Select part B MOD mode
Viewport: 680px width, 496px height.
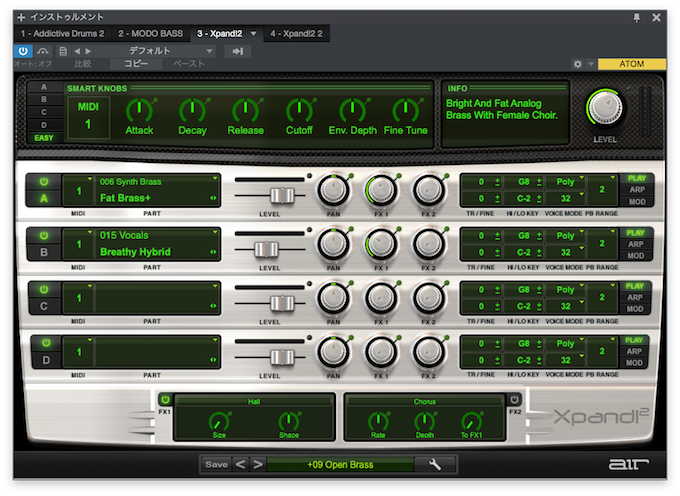[636, 256]
